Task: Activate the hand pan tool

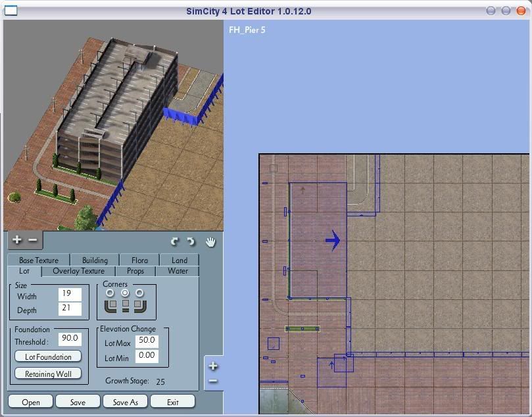Action: click(210, 241)
